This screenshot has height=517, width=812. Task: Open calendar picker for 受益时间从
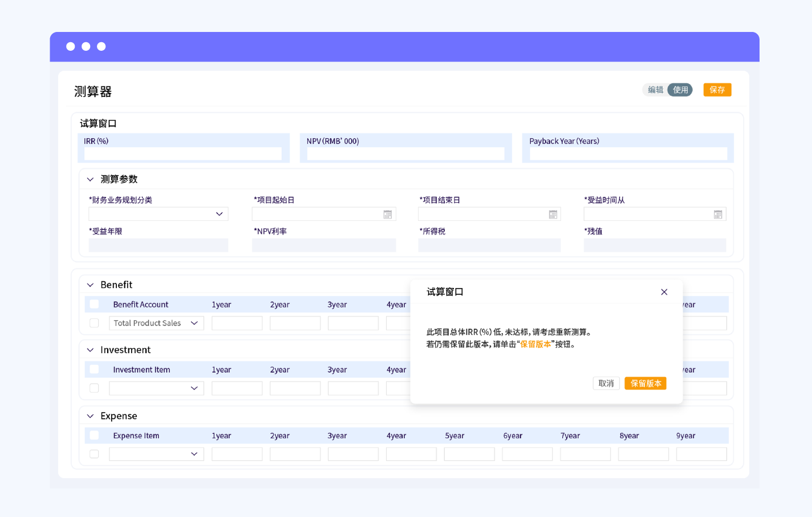click(x=718, y=215)
